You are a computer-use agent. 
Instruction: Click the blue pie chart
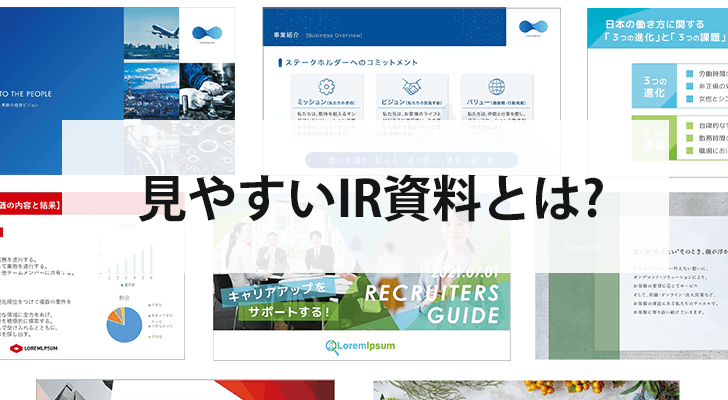(124, 324)
